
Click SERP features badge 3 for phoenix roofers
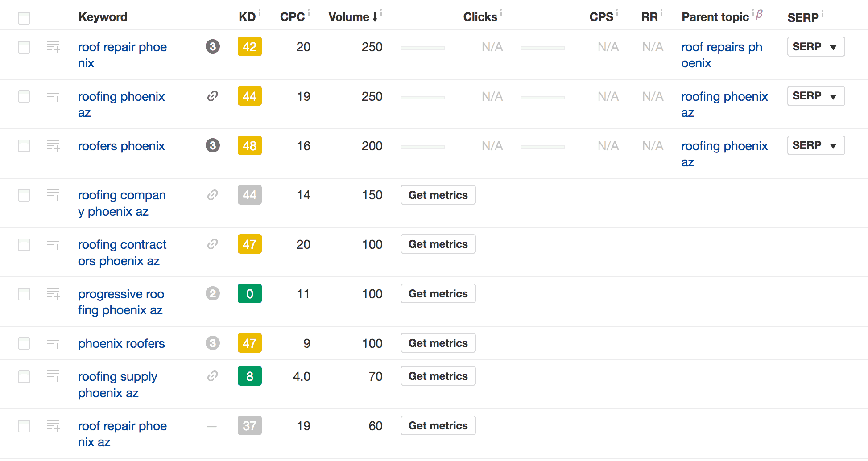tap(213, 343)
